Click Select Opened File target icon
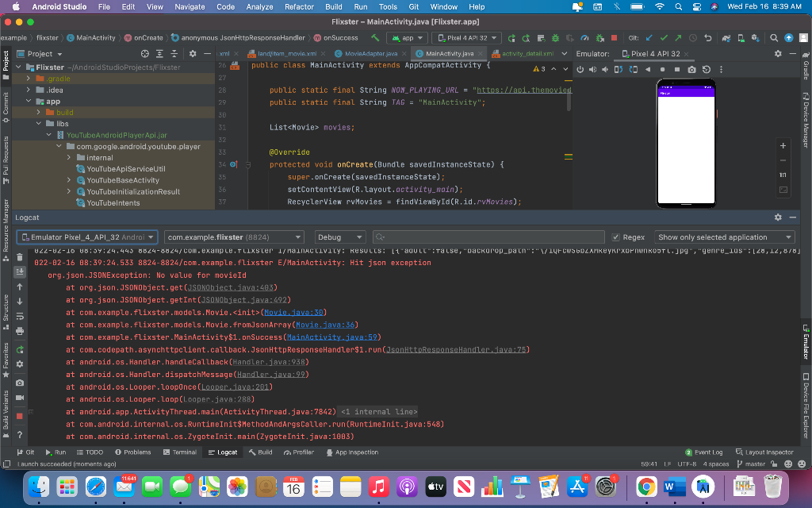The width and height of the screenshot is (812, 508). (145, 54)
